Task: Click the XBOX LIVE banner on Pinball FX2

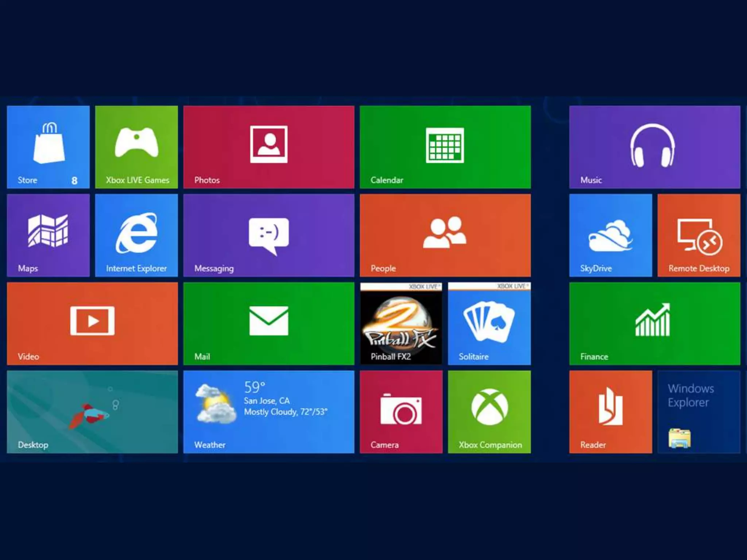Action: pos(401,287)
